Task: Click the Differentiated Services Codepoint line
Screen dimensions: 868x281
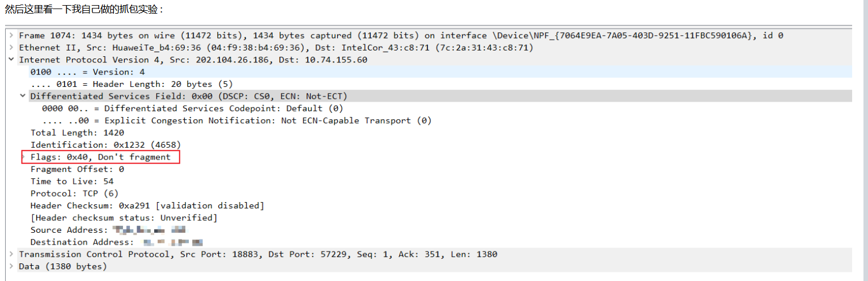Action: click(193, 108)
